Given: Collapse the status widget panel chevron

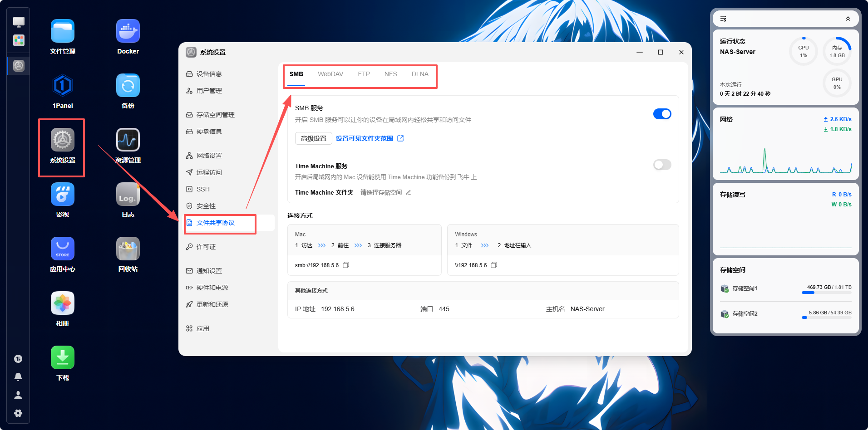Looking at the screenshot, I should (848, 19).
